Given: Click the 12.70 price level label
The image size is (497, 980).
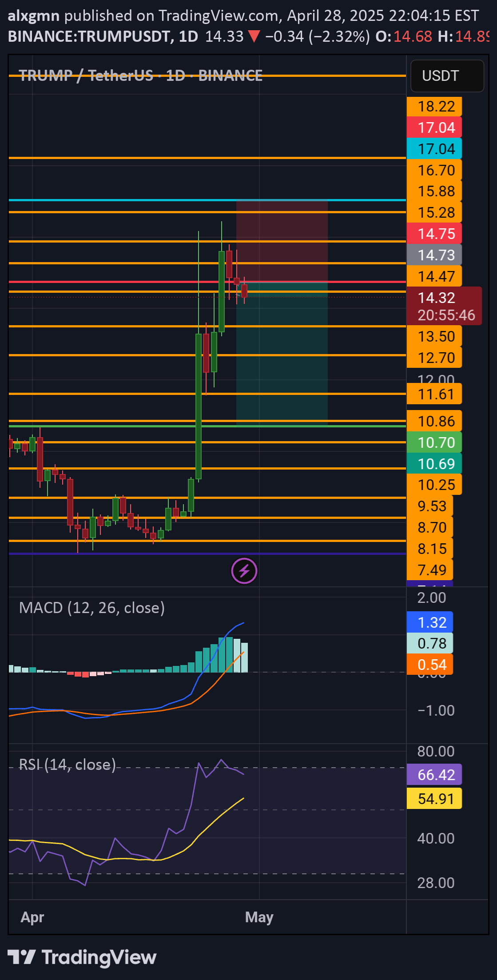Looking at the screenshot, I should [x=434, y=358].
